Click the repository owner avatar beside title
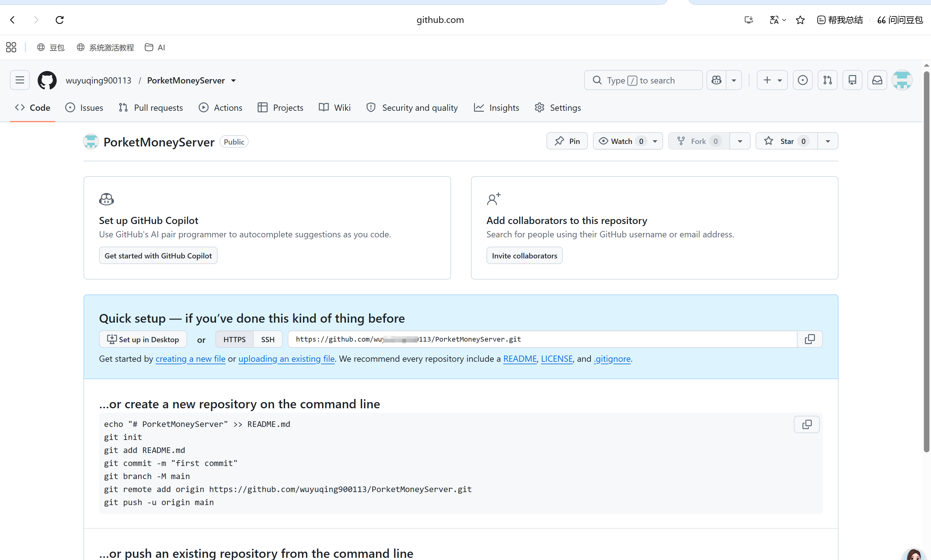Image resolution: width=931 pixels, height=560 pixels. [x=91, y=141]
